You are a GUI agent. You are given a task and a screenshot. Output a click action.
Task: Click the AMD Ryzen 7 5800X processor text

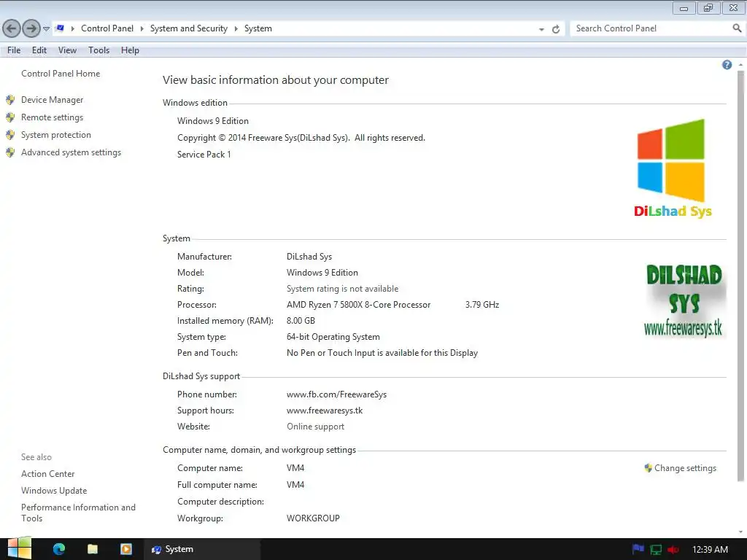pyautogui.click(x=358, y=305)
